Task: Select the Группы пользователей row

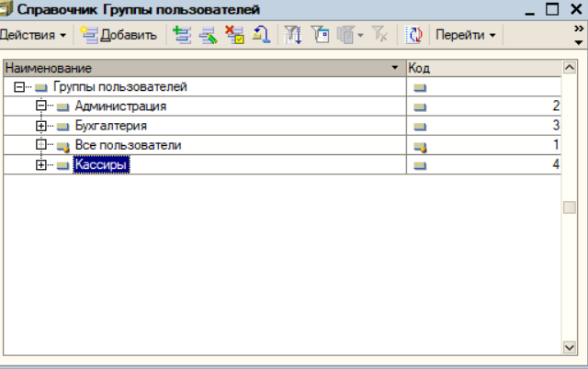Action: click(x=282, y=87)
